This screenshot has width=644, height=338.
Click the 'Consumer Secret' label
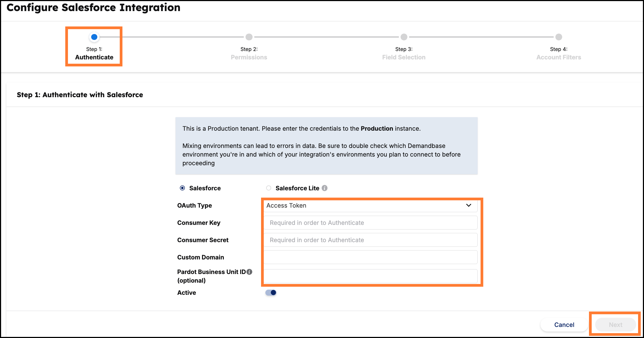point(203,240)
